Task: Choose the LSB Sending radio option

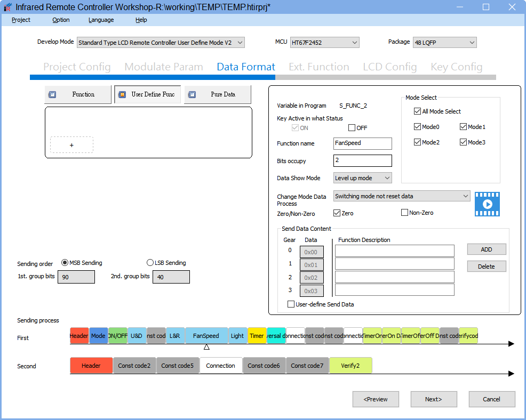Action: click(150, 263)
